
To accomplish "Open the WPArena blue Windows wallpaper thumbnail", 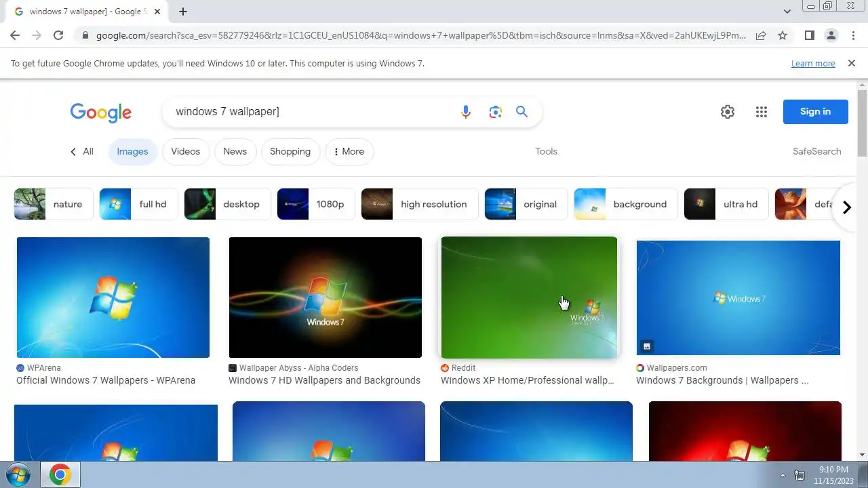I will 113,298.
